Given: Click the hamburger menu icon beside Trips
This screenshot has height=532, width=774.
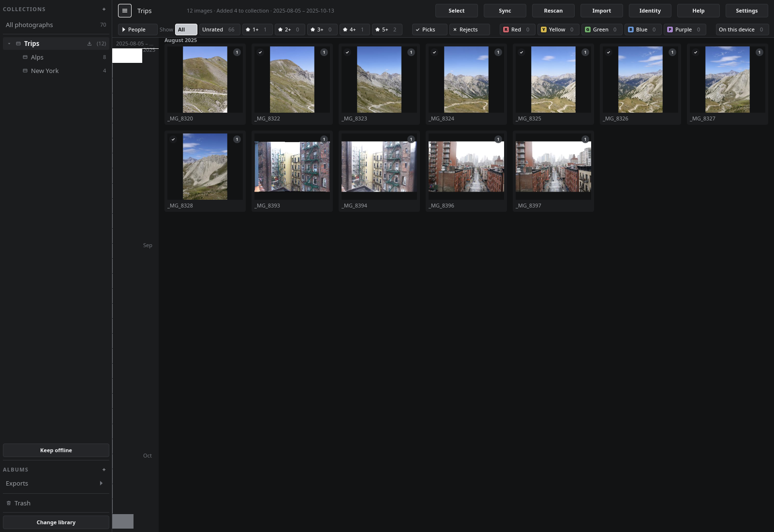Looking at the screenshot, I should tap(125, 11).
